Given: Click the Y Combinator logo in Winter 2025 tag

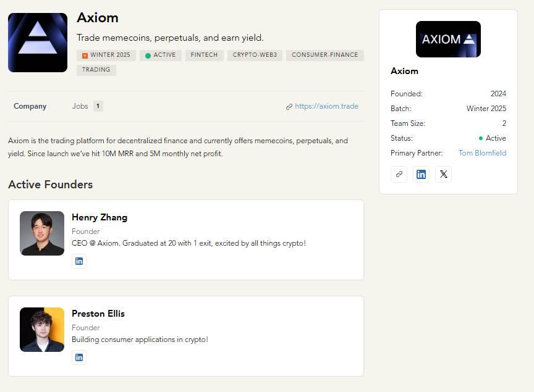Looking at the screenshot, I should click(x=85, y=56).
